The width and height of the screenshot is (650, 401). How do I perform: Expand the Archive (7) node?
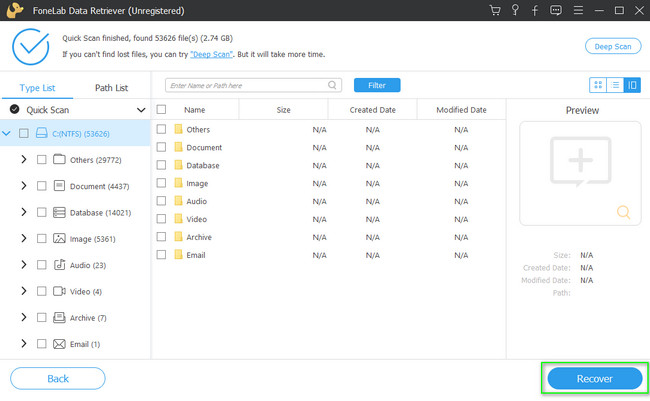[x=24, y=317]
